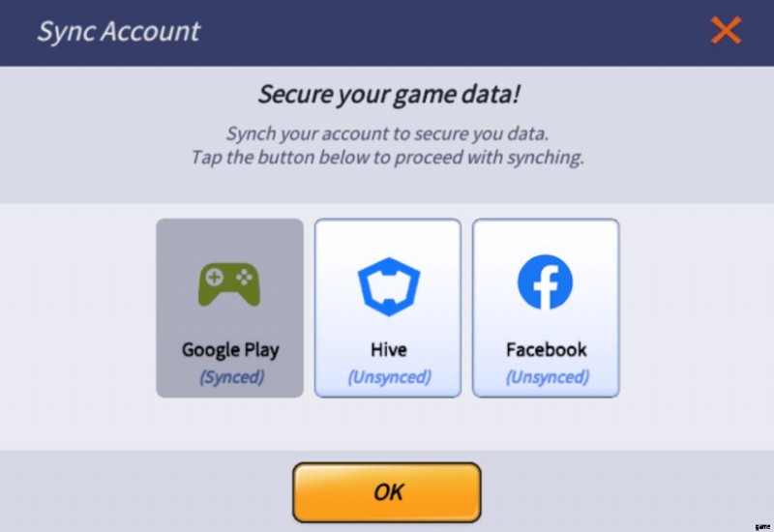Select the white Hive card's empty top area
This screenshot has width=774, height=532.
pyautogui.click(x=388, y=237)
